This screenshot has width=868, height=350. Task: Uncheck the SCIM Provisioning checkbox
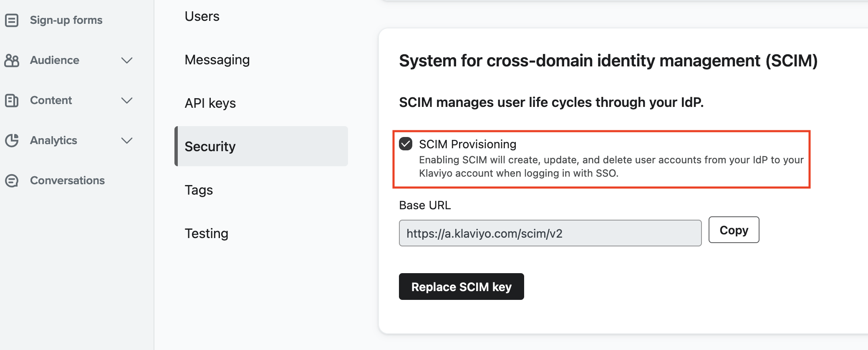(406, 144)
